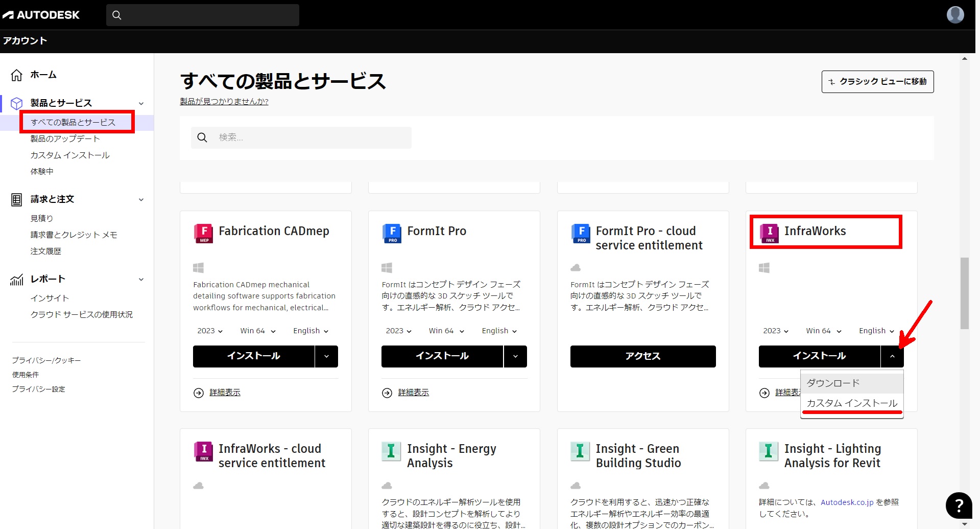The image size is (980, 529).
Task: Open 製品のアップデート in the sidebar
Action: coord(65,139)
